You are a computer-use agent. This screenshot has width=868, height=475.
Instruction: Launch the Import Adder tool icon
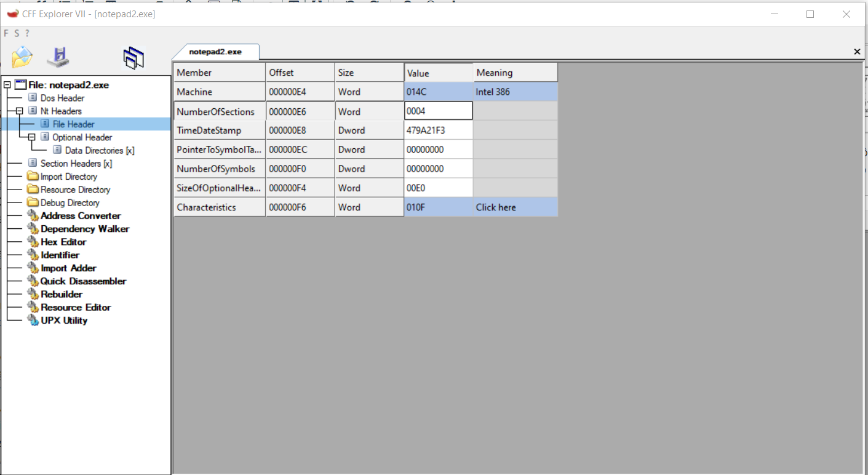[33, 268]
